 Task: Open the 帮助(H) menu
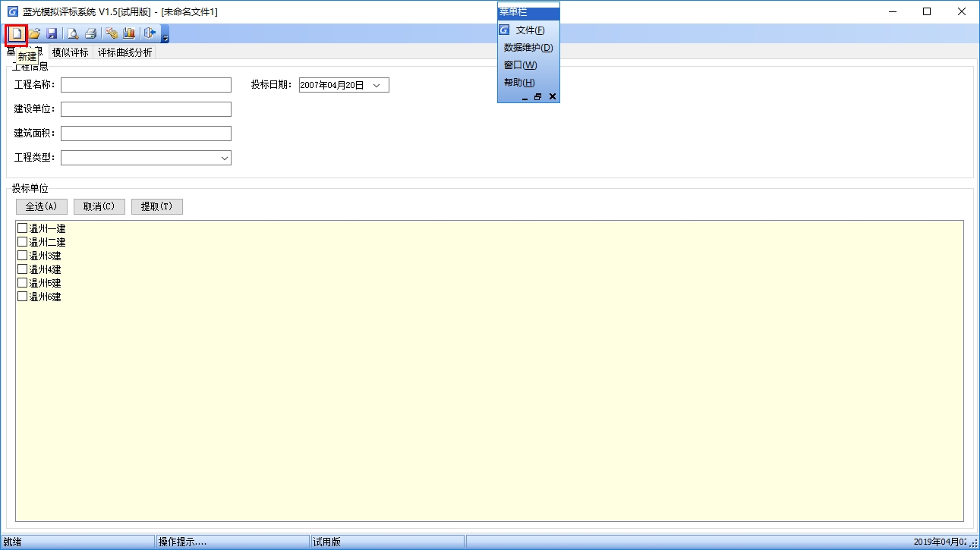point(519,83)
